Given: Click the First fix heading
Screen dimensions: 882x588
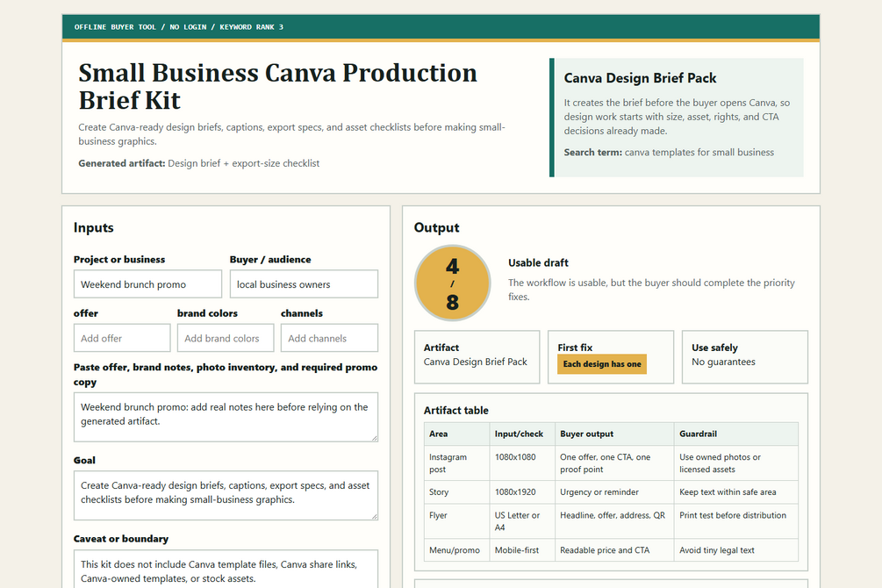Looking at the screenshot, I should tap(575, 348).
